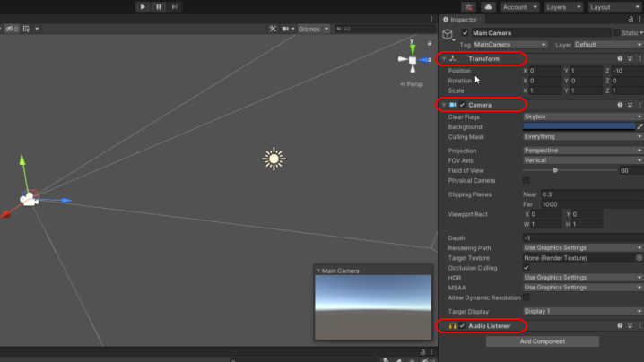Open the Inspector tab more-options menu
The width and height of the screenshot is (644, 362).
(640, 19)
